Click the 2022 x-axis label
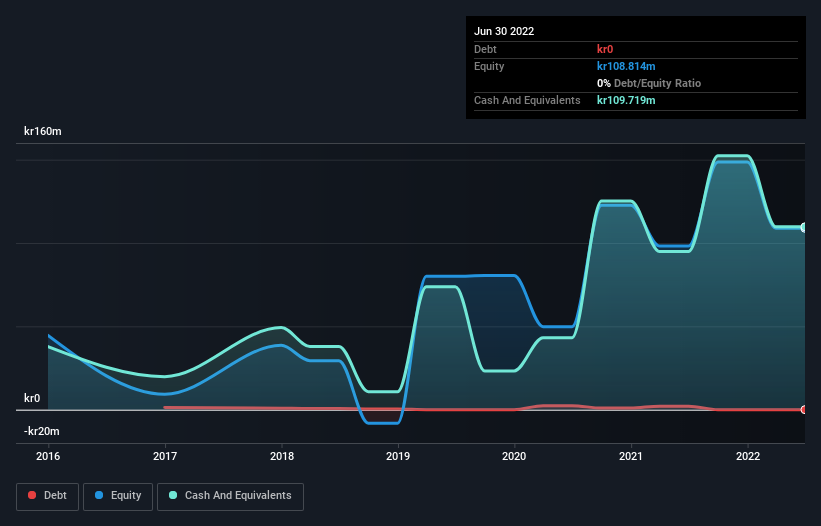The height and width of the screenshot is (526, 821). [748, 456]
